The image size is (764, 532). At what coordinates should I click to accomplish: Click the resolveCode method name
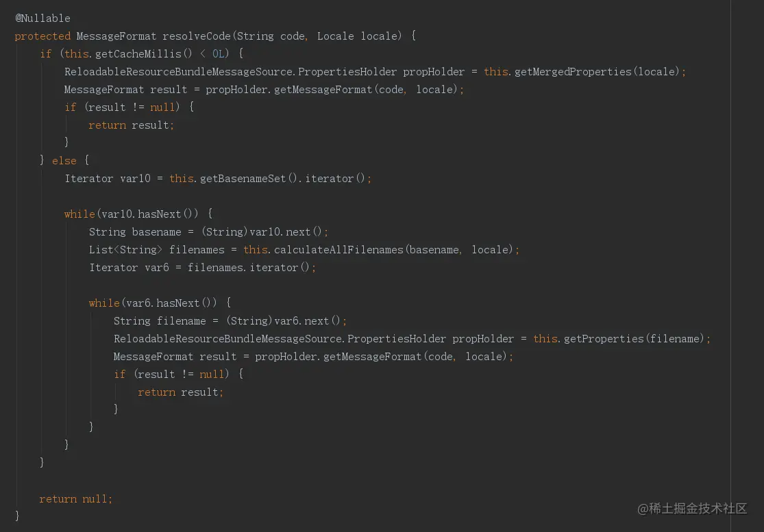pyautogui.click(x=197, y=36)
